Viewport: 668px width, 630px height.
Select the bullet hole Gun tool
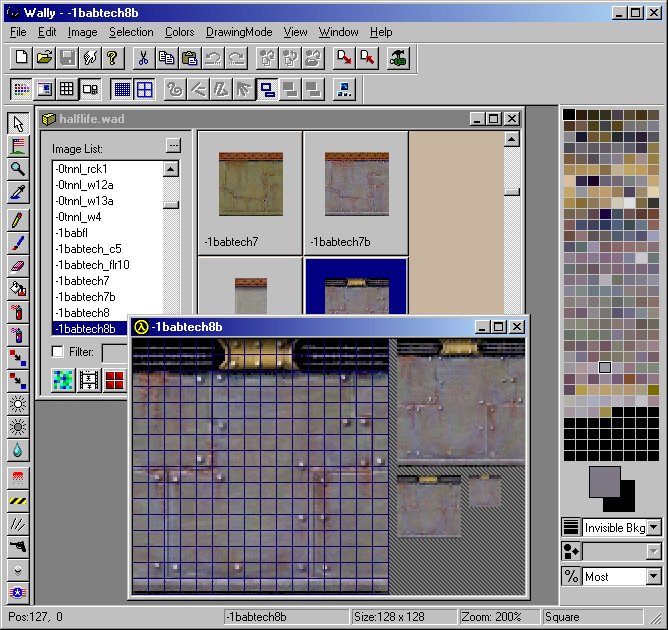18,547
